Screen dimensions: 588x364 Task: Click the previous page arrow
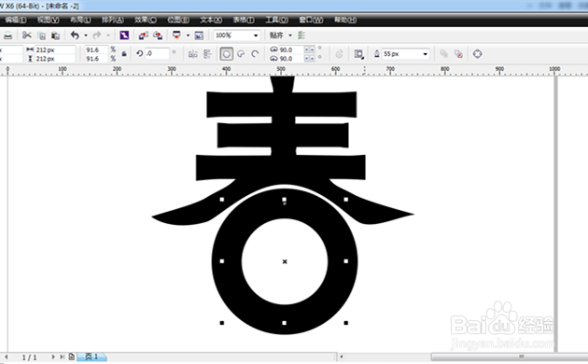[7, 357]
